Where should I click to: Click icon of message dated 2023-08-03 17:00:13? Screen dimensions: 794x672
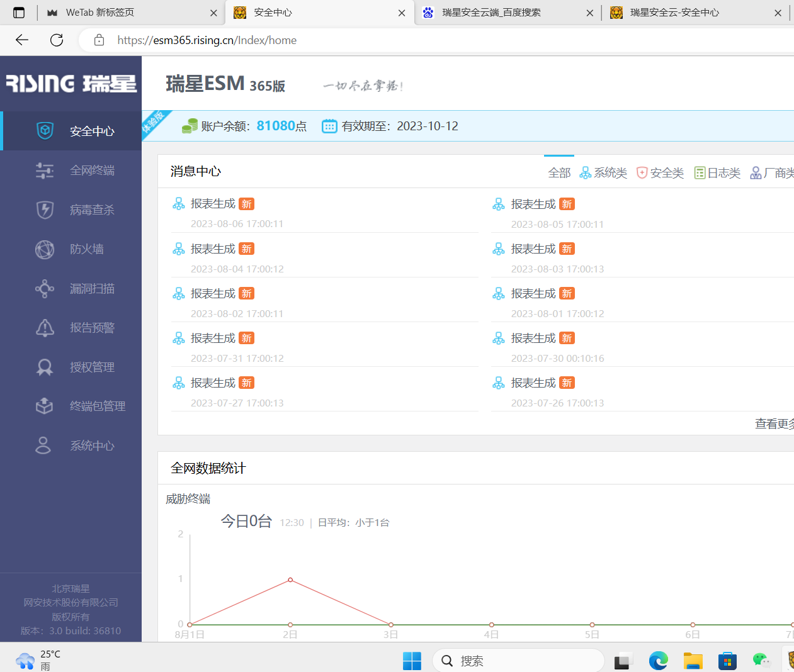pyautogui.click(x=499, y=249)
